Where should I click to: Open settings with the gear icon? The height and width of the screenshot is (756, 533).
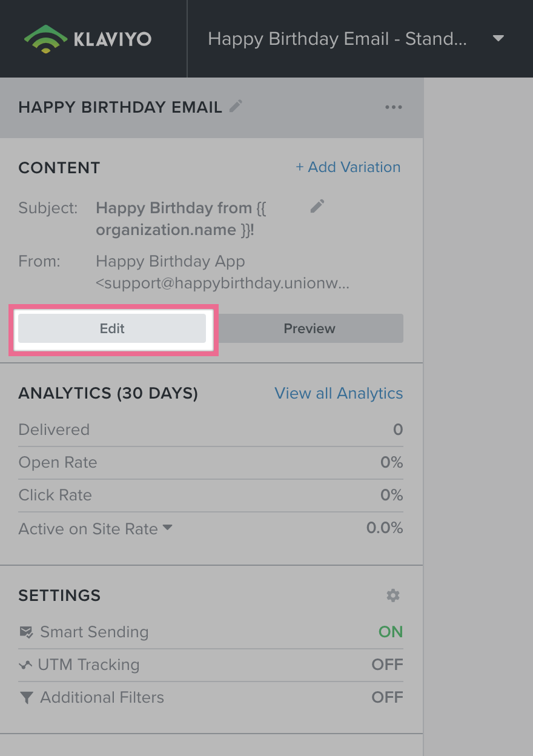393,595
